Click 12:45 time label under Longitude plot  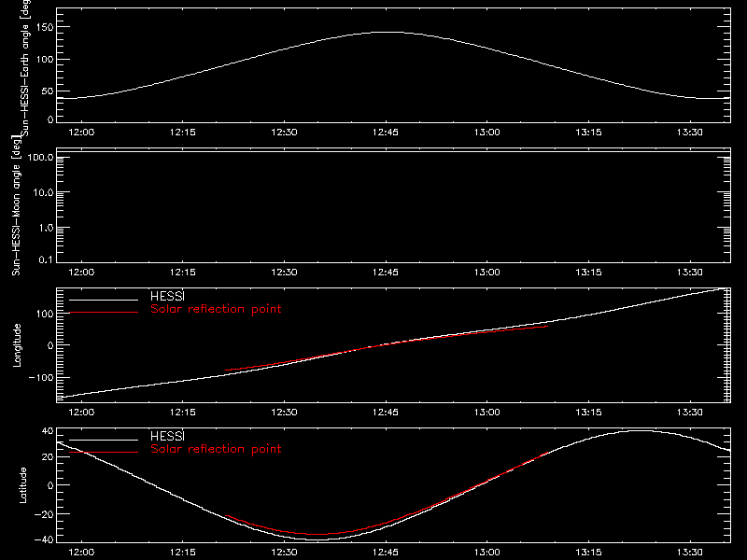click(x=386, y=412)
